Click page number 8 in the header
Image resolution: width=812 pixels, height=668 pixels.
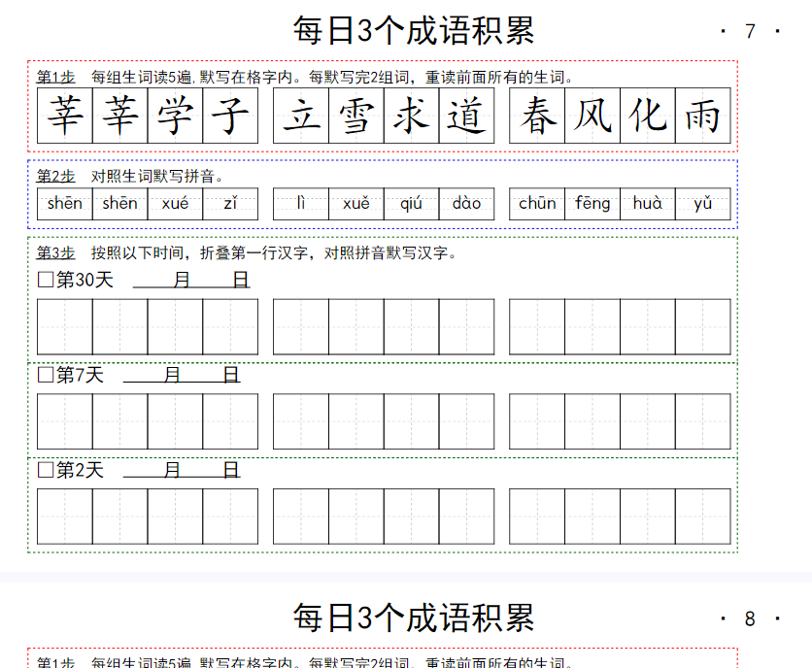[x=750, y=618]
